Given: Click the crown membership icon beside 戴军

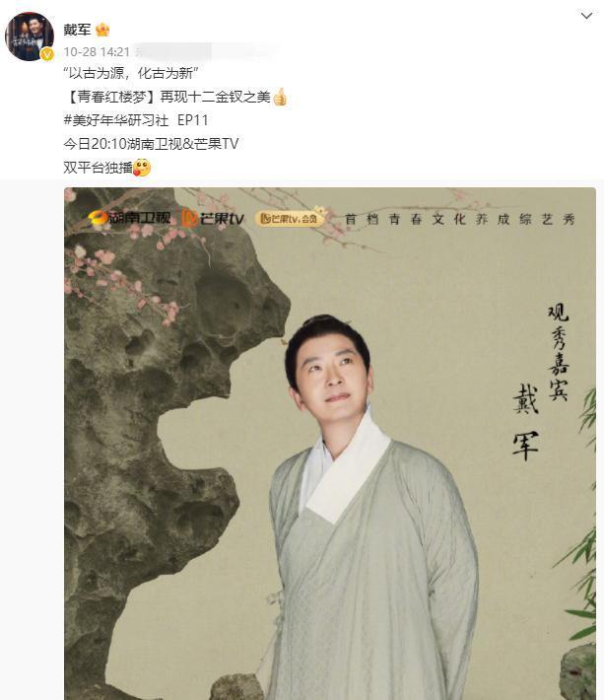Looking at the screenshot, I should (102, 30).
